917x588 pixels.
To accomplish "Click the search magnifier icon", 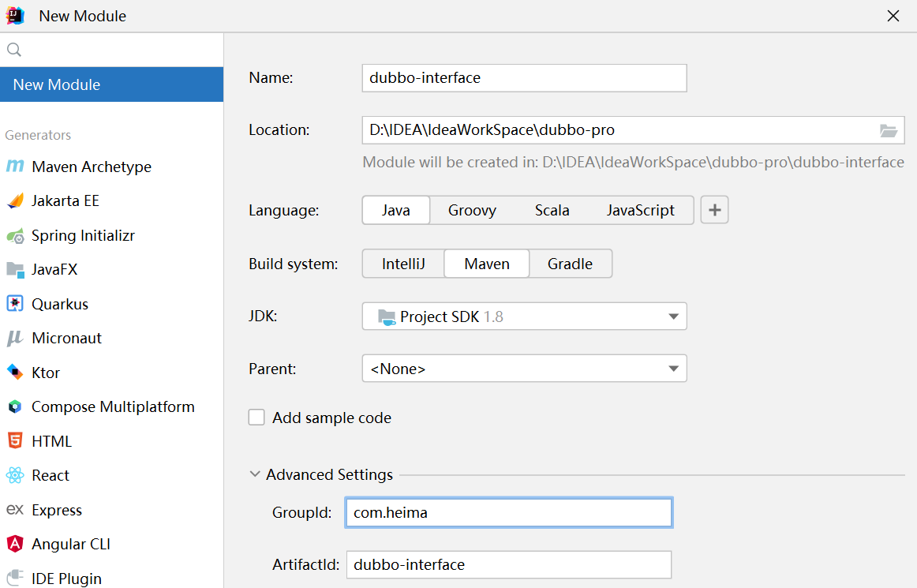I will tap(14, 50).
